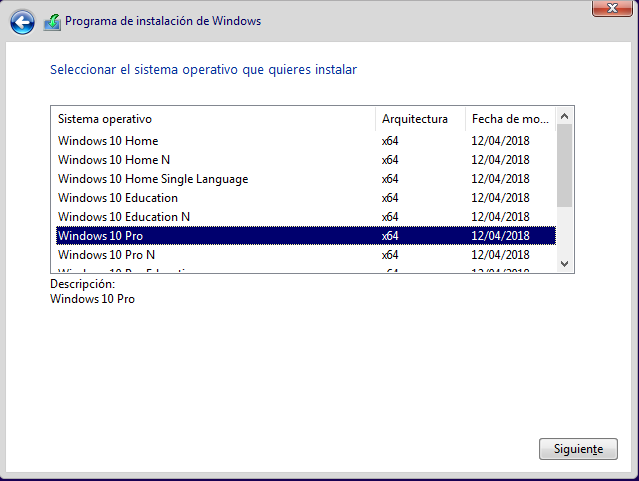Click the Fecha de mo... column header
The height and width of the screenshot is (481, 639).
(510, 119)
